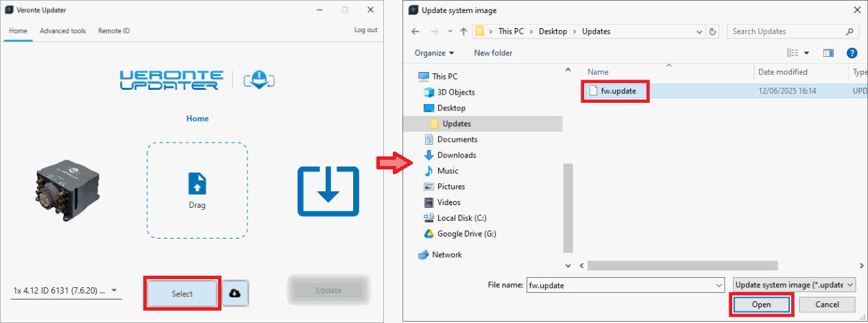868x323 pixels.
Task: Click the Drag file upload icon
Action: coord(197,184)
